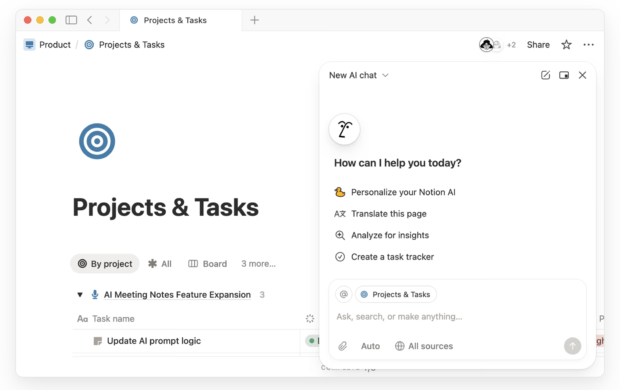Switch to the By project view
This screenshot has width=620, height=390.
105,264
